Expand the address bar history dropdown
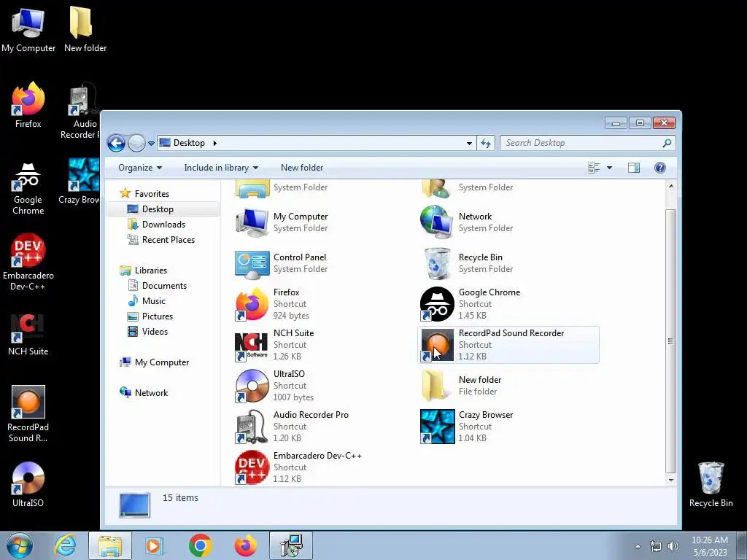Screen dimensions: 747x560 coord(469,143)
